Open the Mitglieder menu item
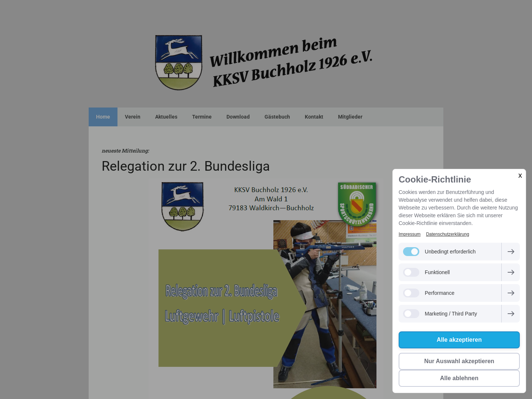Screen dimensions: 532x399 coord(350,117)
